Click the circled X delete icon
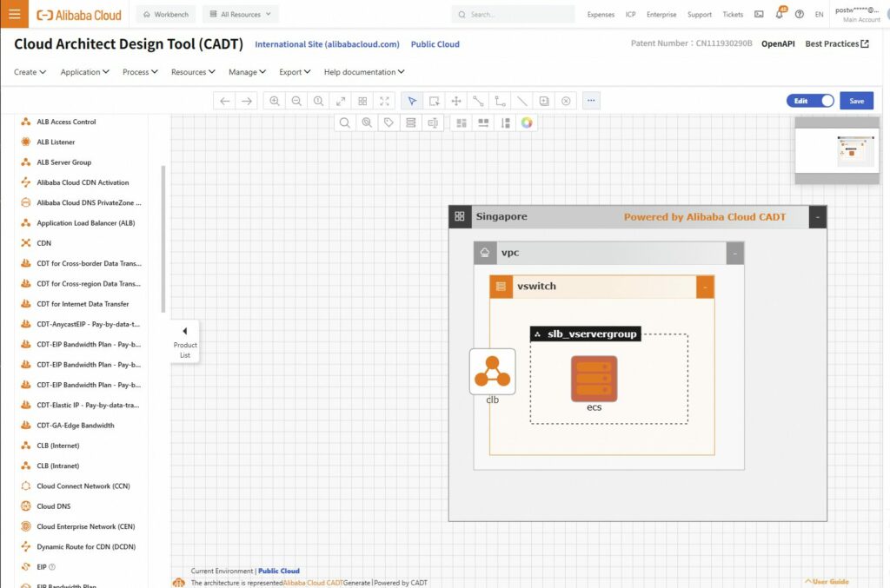The width and height of the screenshot is (890, 588). (x=566, y=101)
